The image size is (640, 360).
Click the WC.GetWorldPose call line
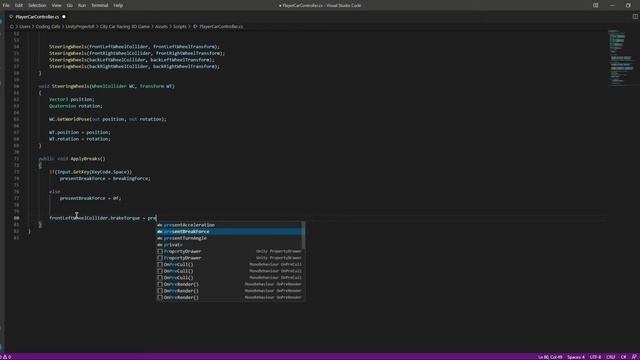click(x=108, y=119)
